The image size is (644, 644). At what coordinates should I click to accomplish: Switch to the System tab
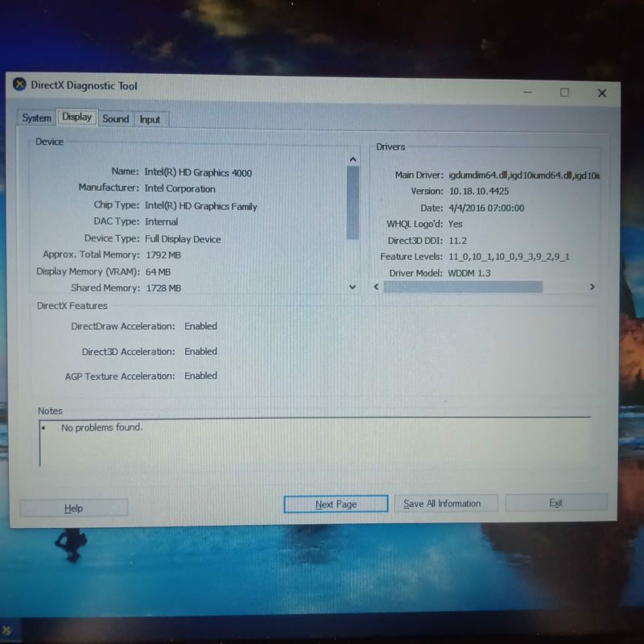pyautogui.click(x=36, y=118)
